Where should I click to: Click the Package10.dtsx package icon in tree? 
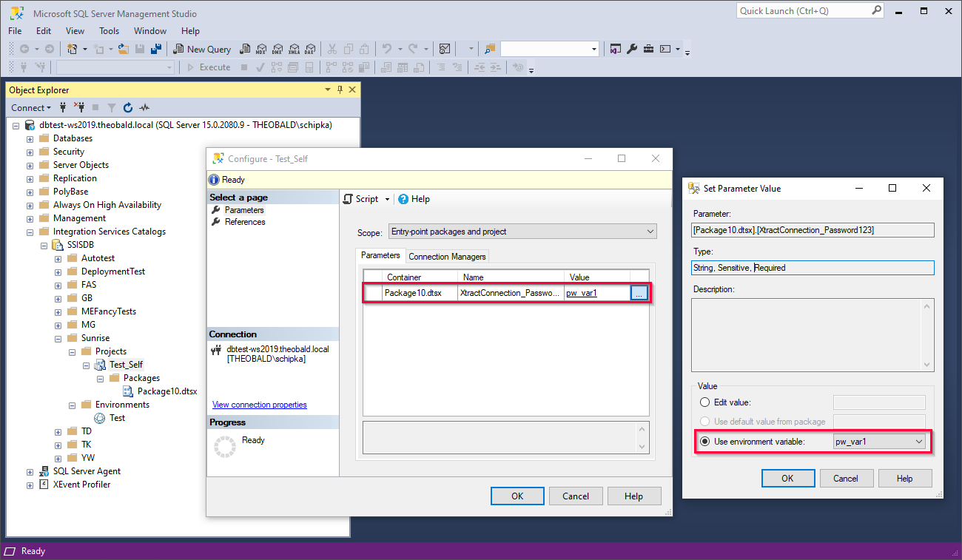click(127, 391)
